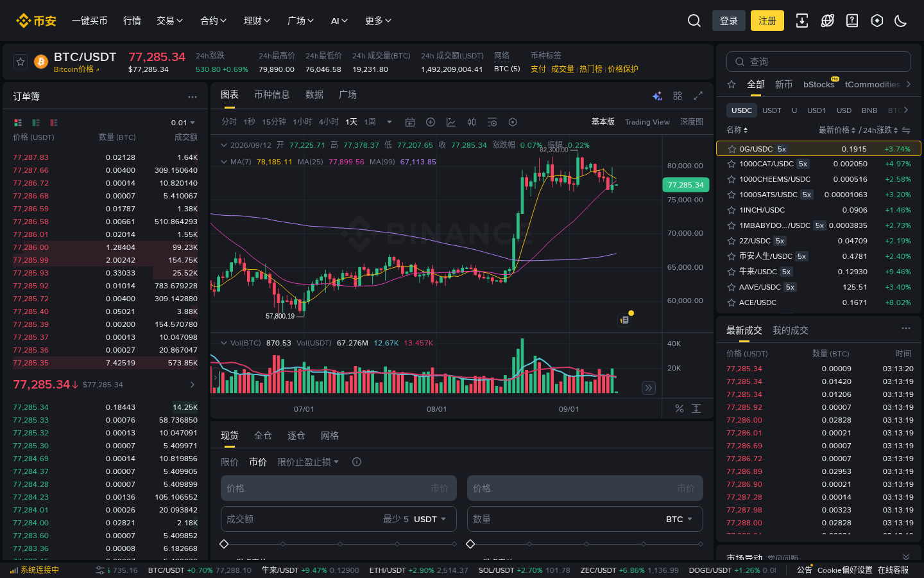Click the orange Bitcoin coin icon
This screenshot has height=578, width=924.
coord(41,62)
